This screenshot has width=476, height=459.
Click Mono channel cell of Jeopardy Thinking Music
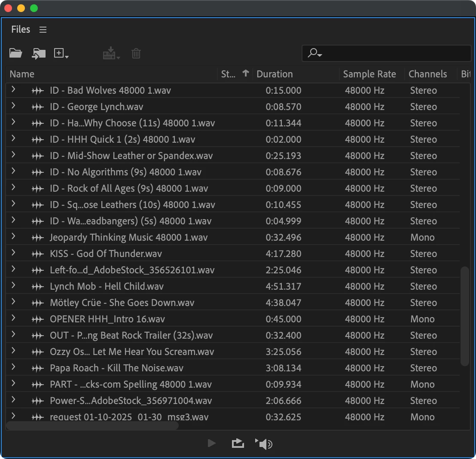pos(422,237)
